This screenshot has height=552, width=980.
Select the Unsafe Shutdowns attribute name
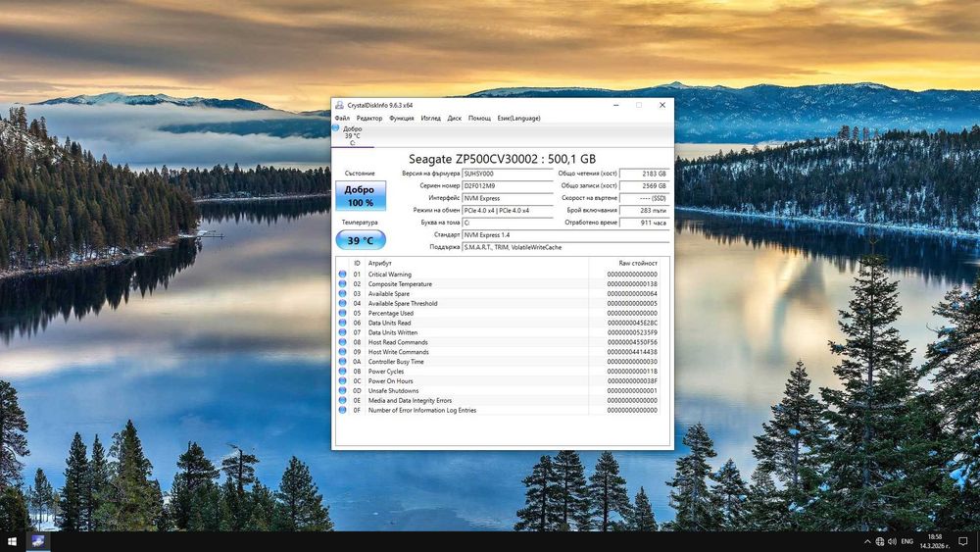point(393,390)
